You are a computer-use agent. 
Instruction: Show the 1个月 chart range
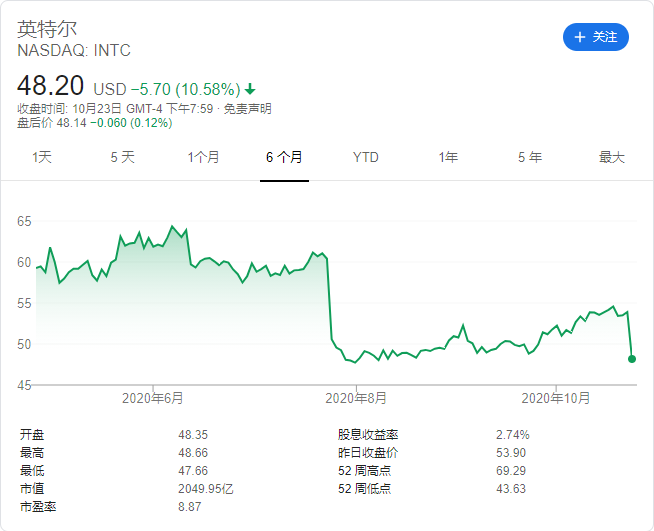tap(203, 157)
